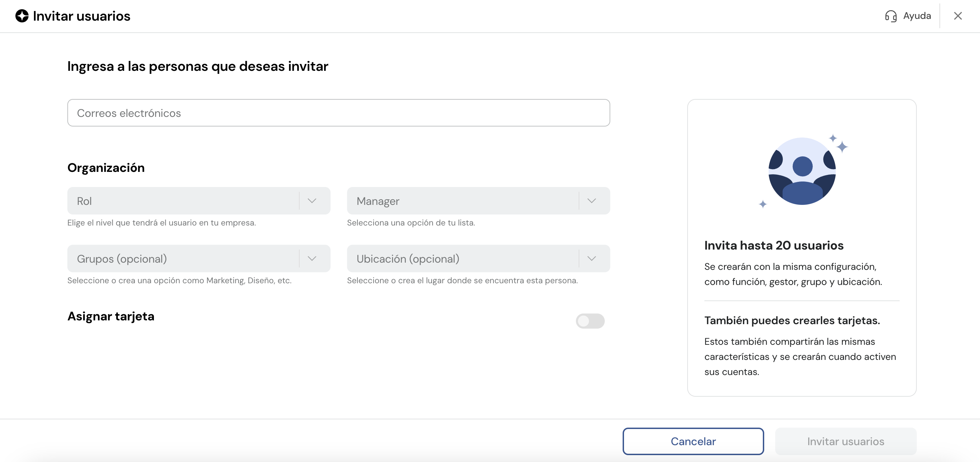
Task: Click the star logo beside Invitar usuarios
Action: [22, 16]
